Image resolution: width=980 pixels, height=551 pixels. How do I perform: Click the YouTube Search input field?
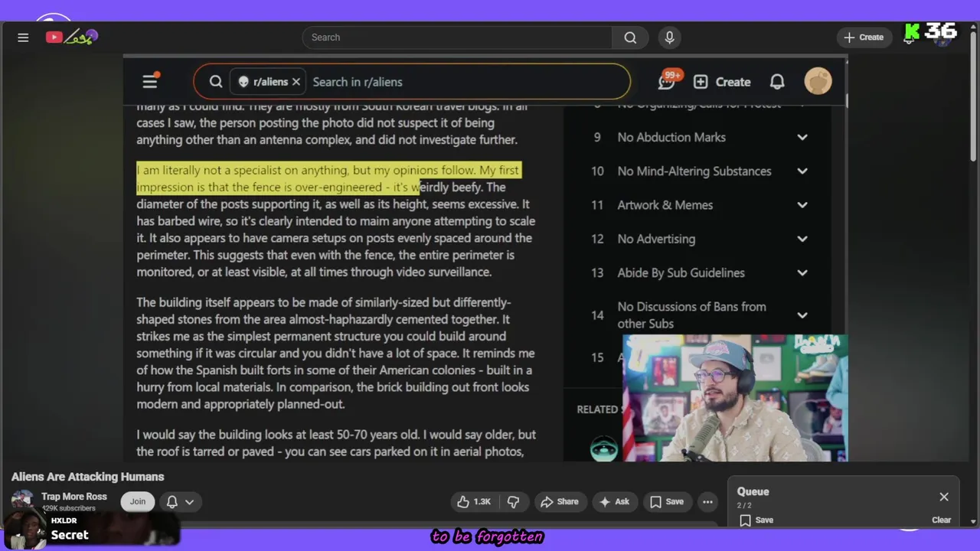tap(457, 37)
